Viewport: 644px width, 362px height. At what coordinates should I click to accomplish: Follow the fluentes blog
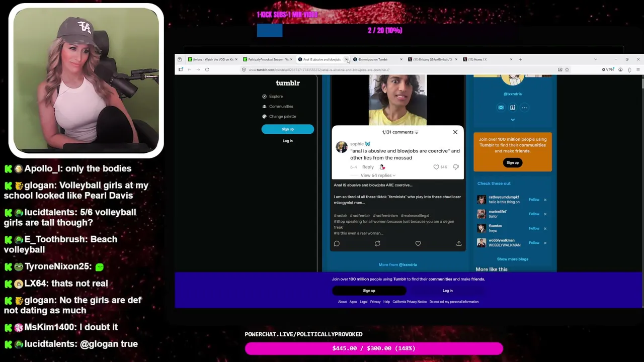(x=534, y=228)
